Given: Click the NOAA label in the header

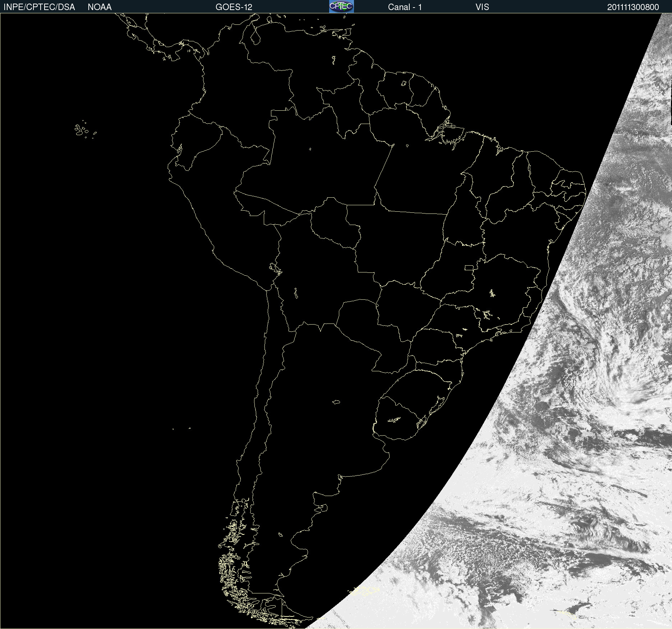Looking at the screenshot, I should [x=100, y=7].
